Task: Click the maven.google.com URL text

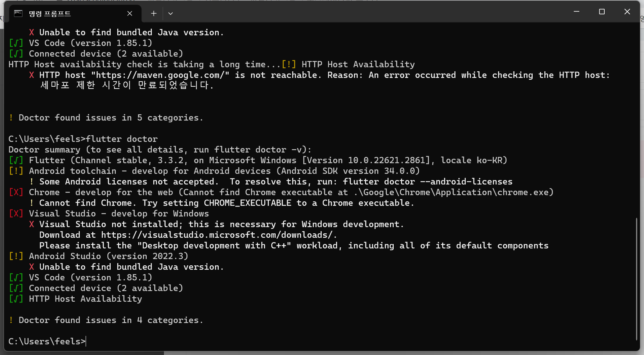Action: (160, 75)
